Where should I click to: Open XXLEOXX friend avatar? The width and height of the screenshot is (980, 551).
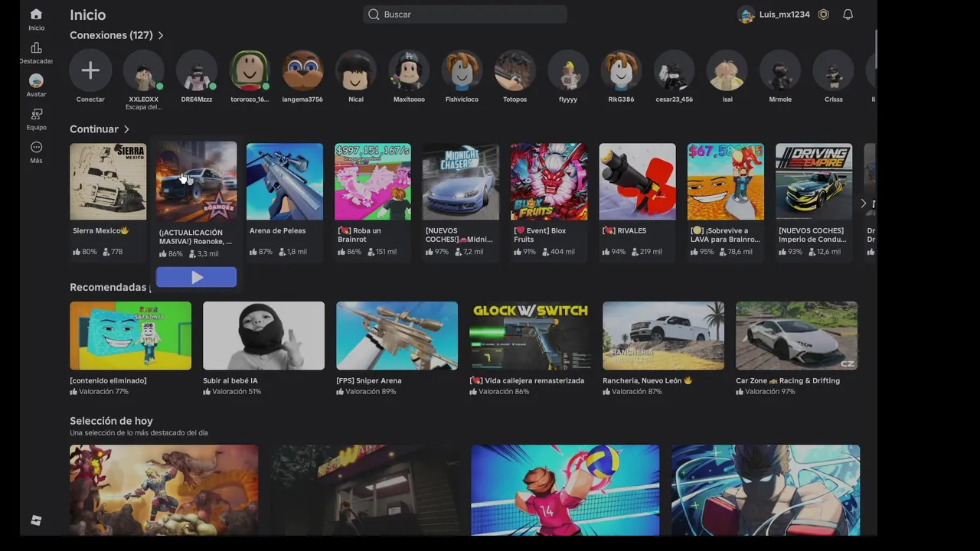pyautogui.click(x=143, y=70)
